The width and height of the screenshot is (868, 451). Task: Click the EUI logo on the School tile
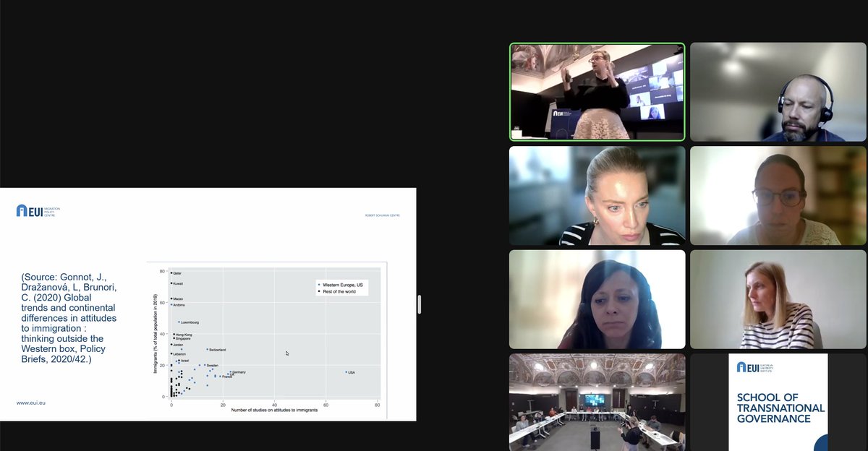tap(756, 367)
